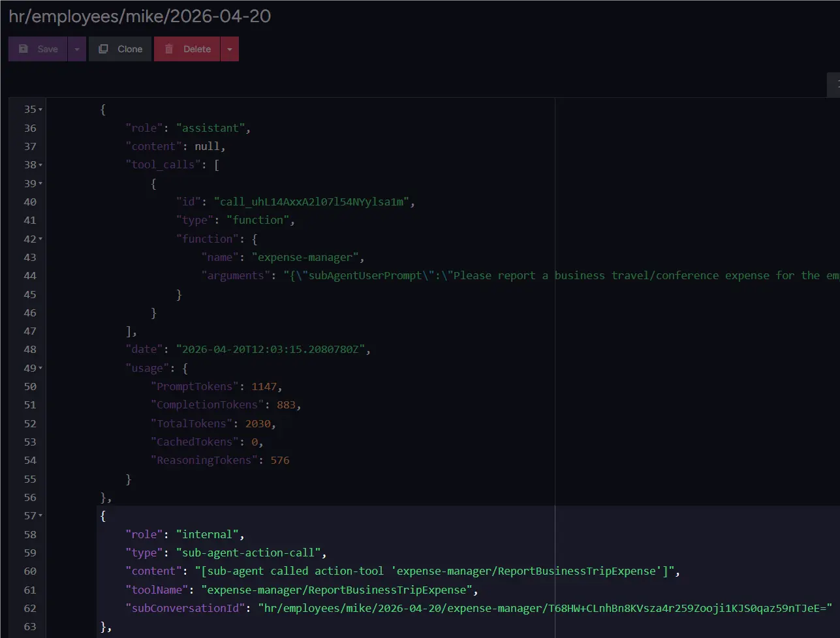
Task: Click the partially visible button above editor's right edge
Action: (x=834, y=84)
